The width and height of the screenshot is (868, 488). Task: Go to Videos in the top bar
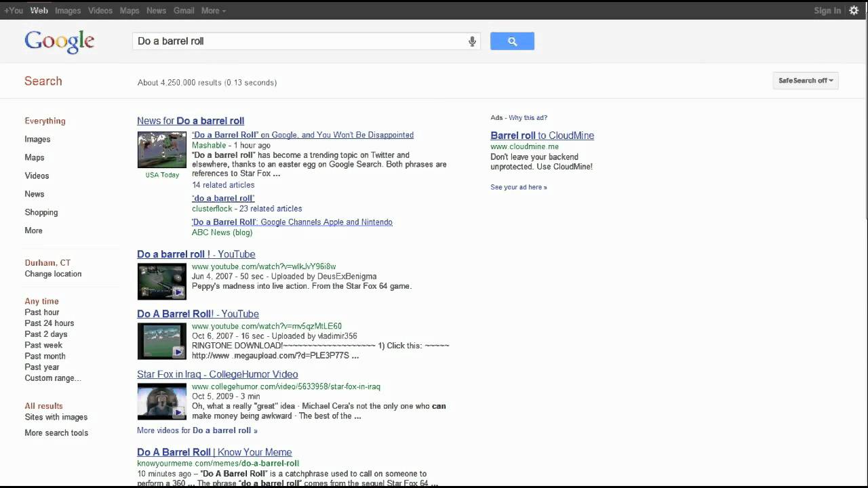coord(100,10)
